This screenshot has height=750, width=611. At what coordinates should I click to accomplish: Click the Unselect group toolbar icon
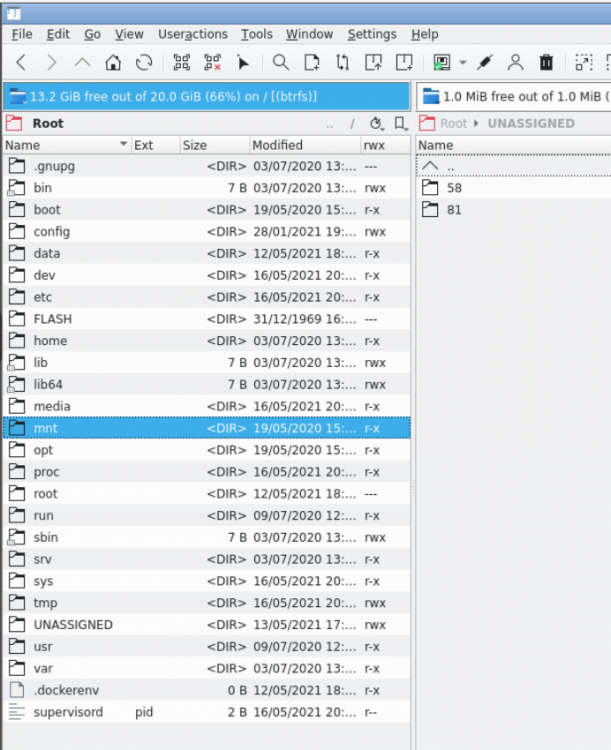coord(212,63)
